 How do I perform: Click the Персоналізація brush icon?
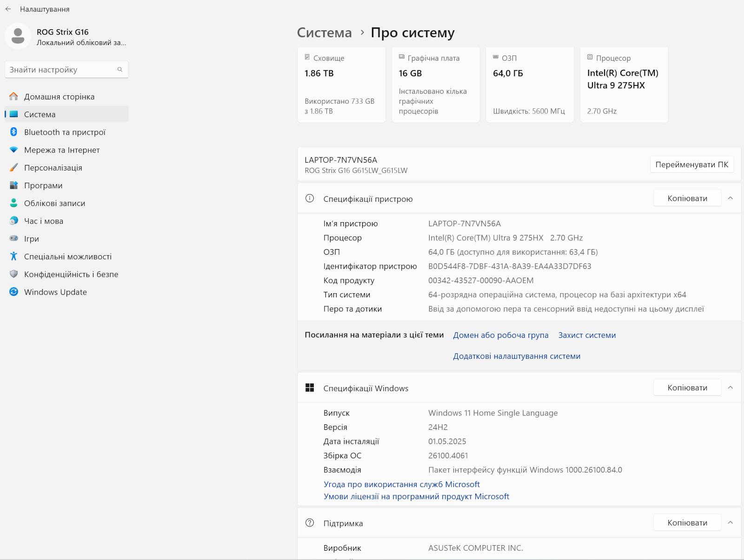(13, 167)
